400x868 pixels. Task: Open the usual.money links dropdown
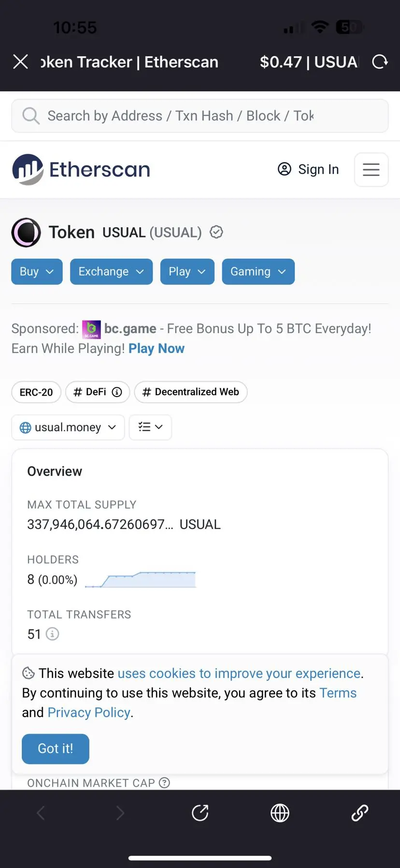[x=68, y=427]
